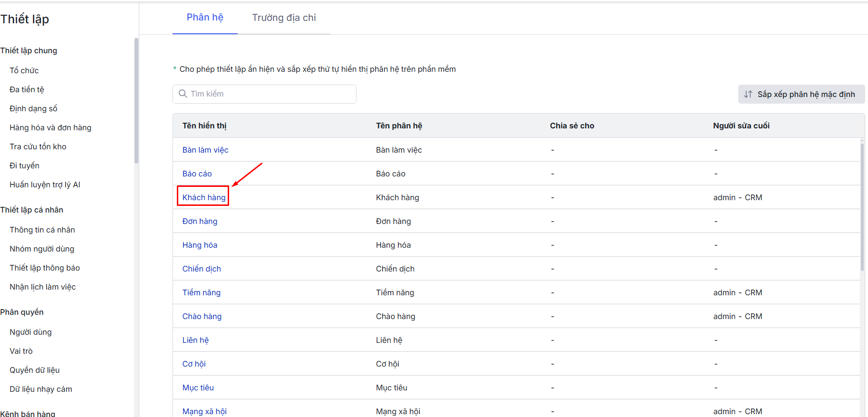Select Dữ liệu nhạy cảm menu item

(x=41, y=389)
